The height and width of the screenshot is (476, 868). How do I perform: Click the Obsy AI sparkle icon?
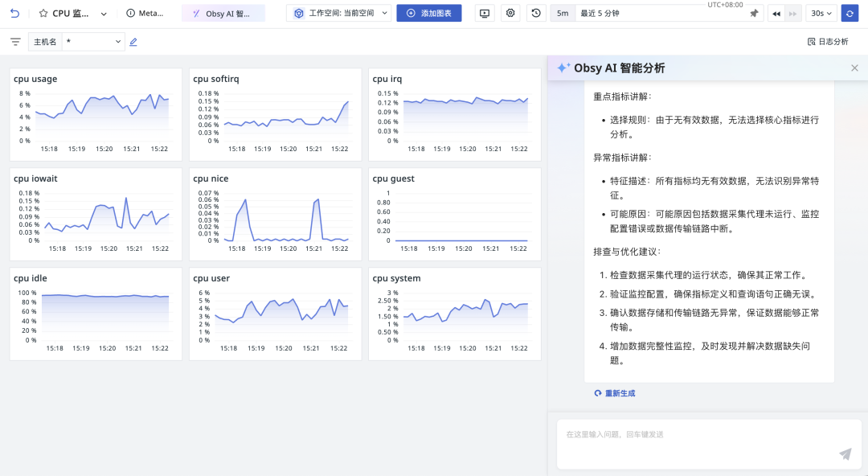coord(563,68)
